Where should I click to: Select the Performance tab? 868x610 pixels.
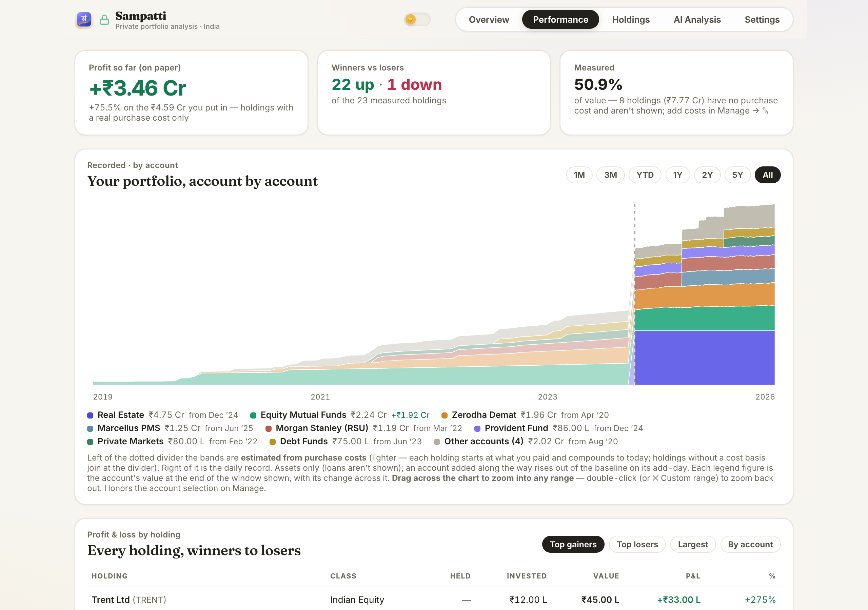coord(560,19)
